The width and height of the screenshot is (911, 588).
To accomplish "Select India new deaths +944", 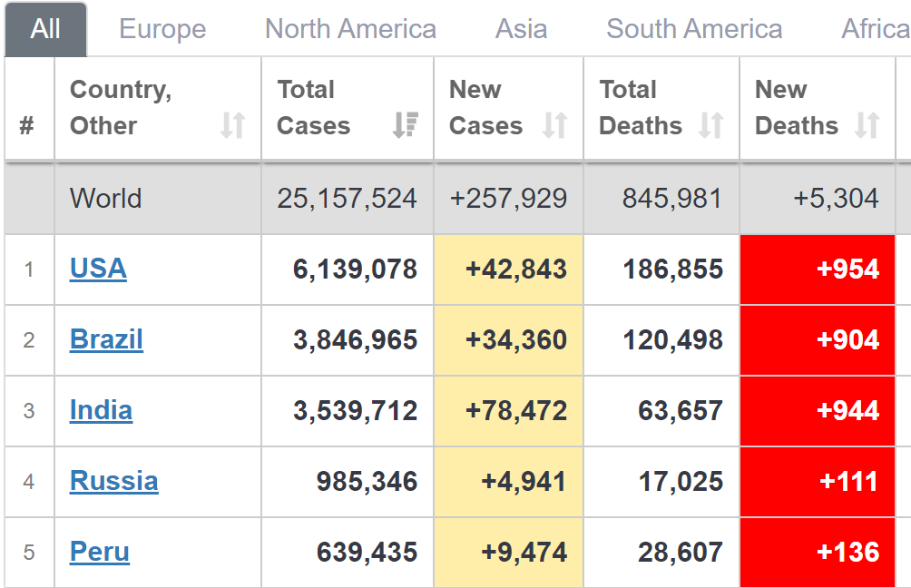I will tap(848, 411).
